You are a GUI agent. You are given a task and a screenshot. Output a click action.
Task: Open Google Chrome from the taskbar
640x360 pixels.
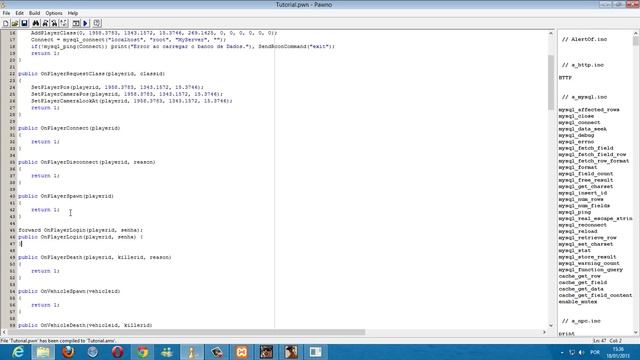point(142,352)
